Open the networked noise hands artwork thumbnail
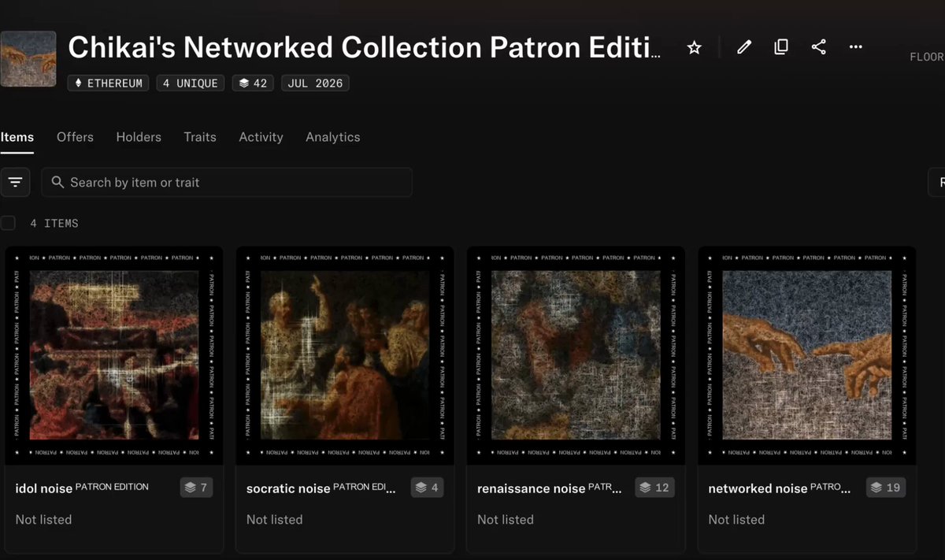This screenshot has width=945, height=560. click(x=807, y=356)
